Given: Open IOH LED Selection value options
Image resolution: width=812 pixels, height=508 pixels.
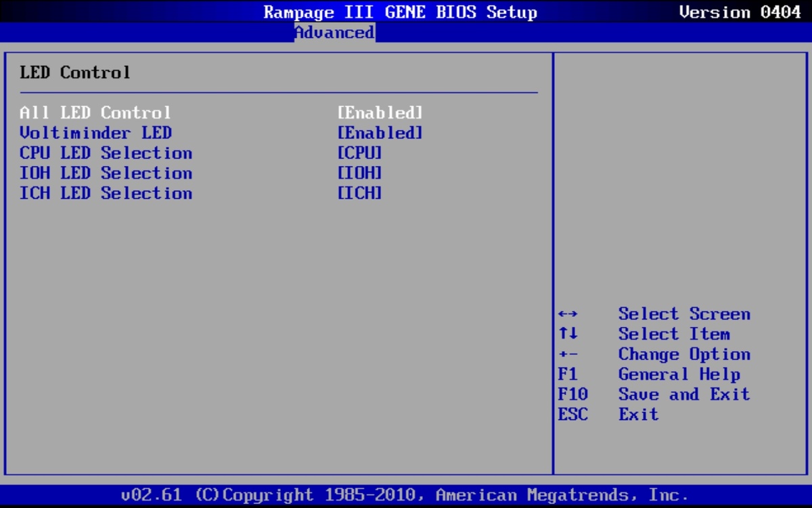Looking at the screenshot, I should pyautogui.click(x=359, y=173).
